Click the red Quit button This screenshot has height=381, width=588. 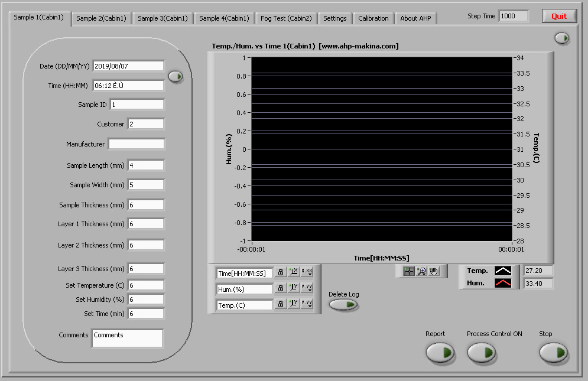(x=558, y=17)
